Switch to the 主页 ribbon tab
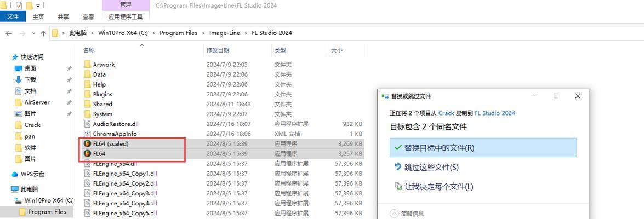Screen dimensions: 644x219 38,17
